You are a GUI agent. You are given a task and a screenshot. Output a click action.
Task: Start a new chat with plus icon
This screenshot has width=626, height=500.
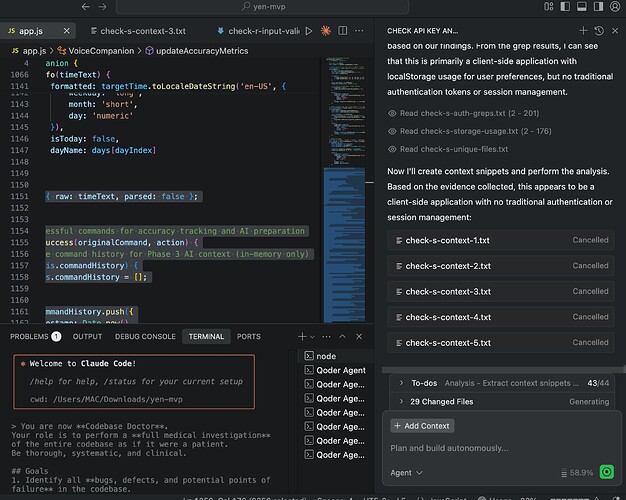coord(583,31)
